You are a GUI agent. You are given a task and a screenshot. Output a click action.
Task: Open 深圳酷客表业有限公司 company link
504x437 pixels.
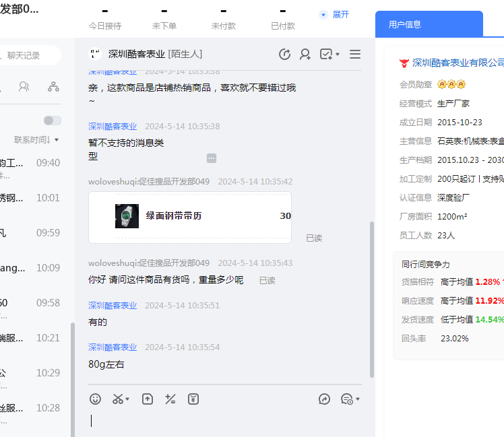click(458, 63)
